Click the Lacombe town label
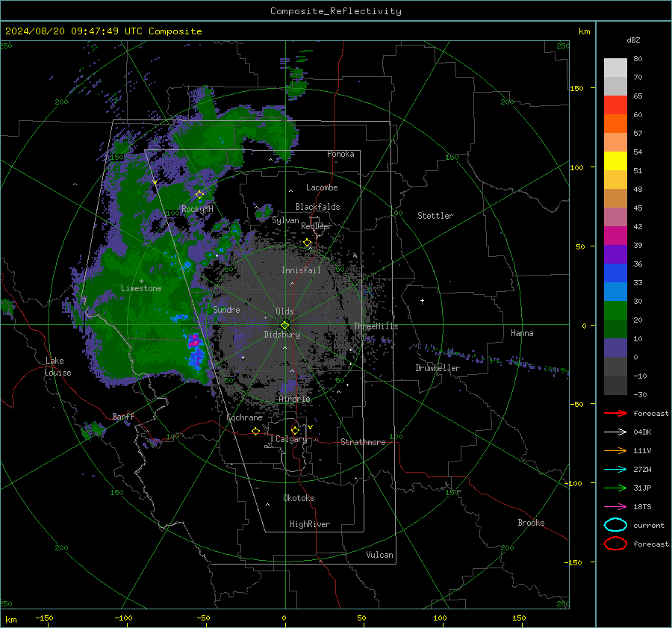This screenshot has height=628, width=672. (322, 187)
